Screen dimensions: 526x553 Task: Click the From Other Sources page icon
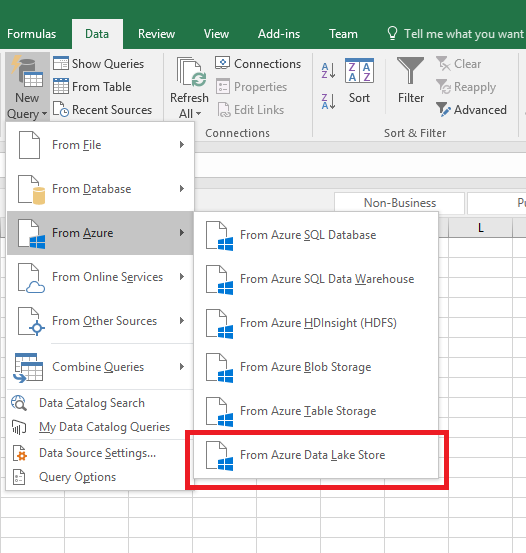31,321
